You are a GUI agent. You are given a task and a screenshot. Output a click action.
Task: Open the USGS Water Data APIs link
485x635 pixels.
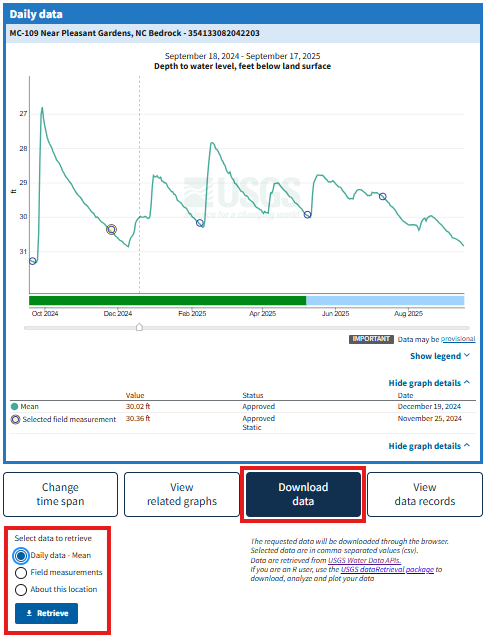pyautogui.click(x=364, y=560)
